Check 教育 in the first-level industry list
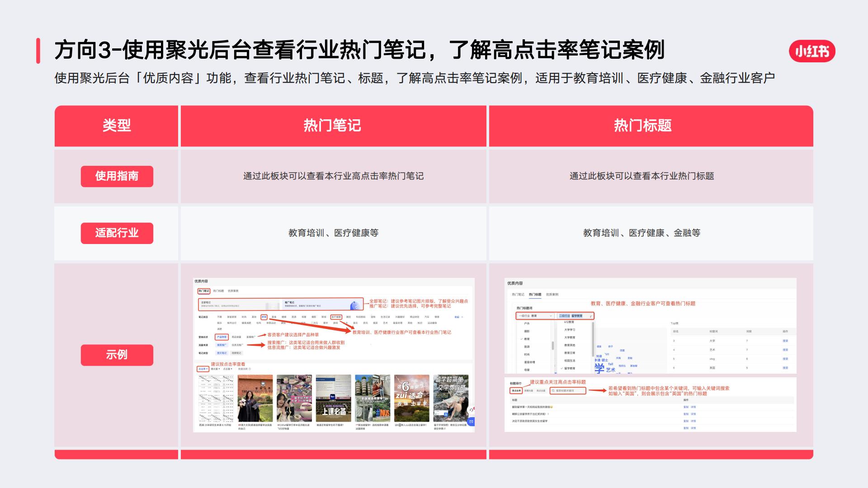The width and height of the screenshot is (868, 488). tap(526, 339)
